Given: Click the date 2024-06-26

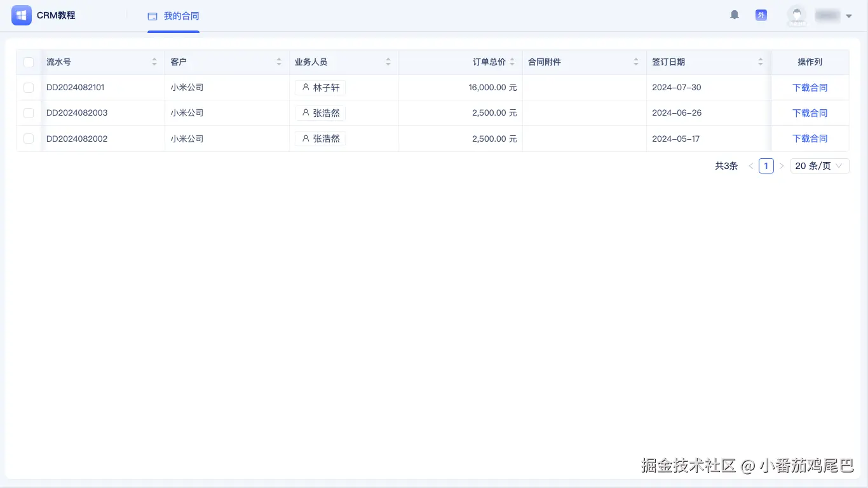Looking at the screenshot, I should (x=677, y=113).
